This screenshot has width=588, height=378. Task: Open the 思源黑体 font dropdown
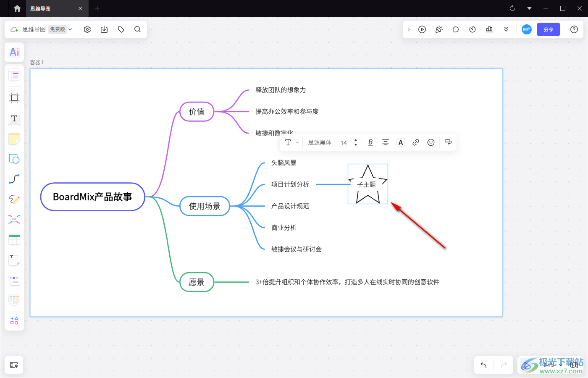coord(320,143)
